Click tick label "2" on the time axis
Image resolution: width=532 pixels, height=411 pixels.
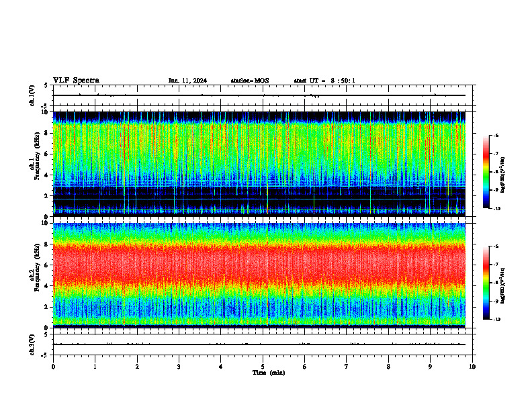click(x=137, y=367)
